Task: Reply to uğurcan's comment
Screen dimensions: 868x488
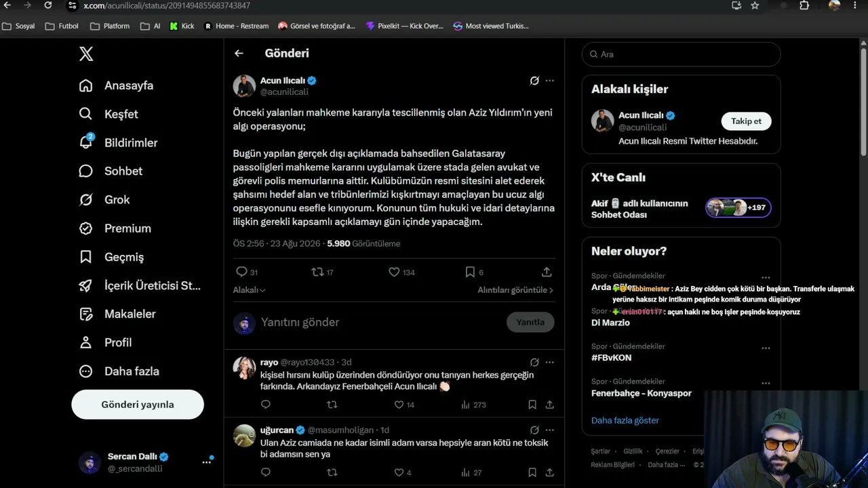Action: click(266, 472)
